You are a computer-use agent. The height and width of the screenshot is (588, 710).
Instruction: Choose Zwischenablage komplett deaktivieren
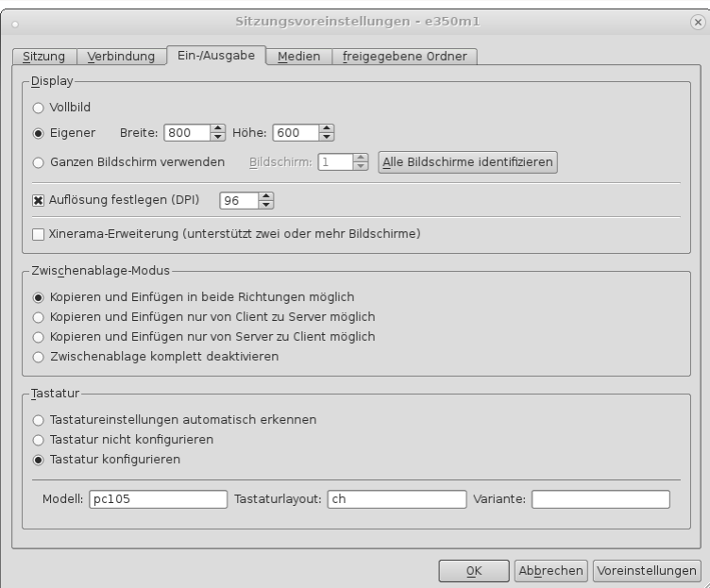[x=39, y=357]
